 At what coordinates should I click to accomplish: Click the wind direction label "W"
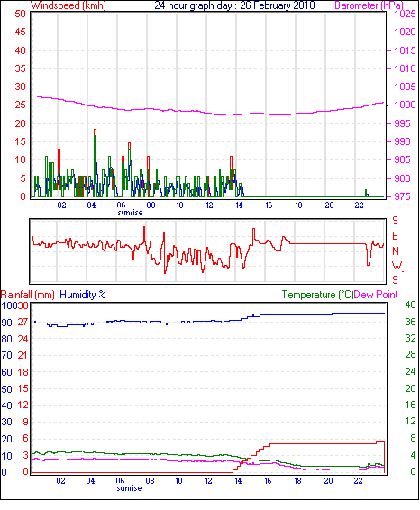click(x=397, y=266)
